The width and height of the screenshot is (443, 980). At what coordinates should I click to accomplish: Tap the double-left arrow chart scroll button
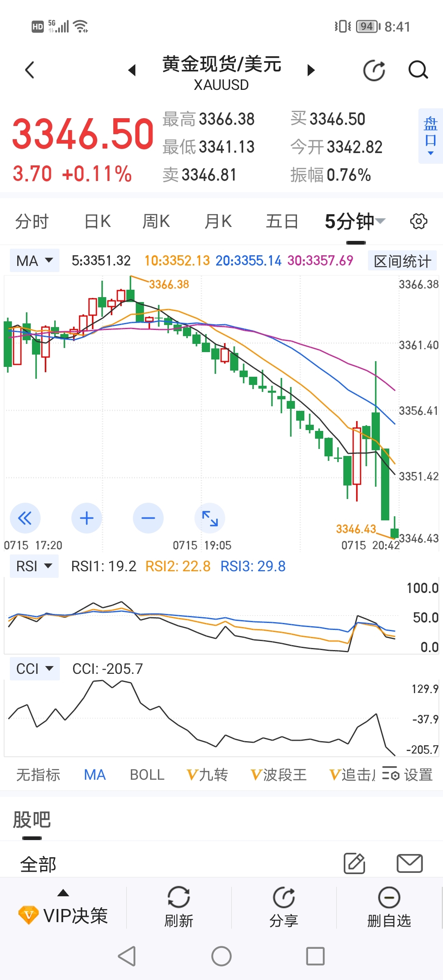pos(25,518)
